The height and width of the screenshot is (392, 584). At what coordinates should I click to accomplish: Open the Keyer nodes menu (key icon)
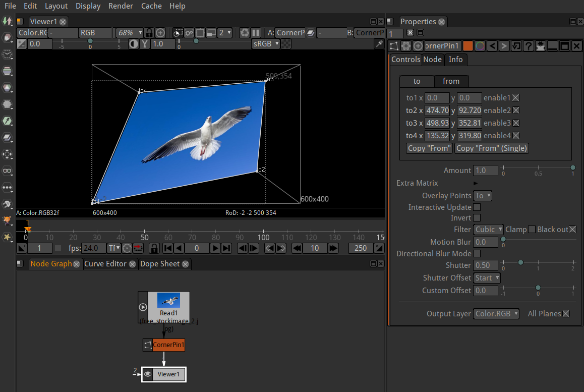[8, 121]
